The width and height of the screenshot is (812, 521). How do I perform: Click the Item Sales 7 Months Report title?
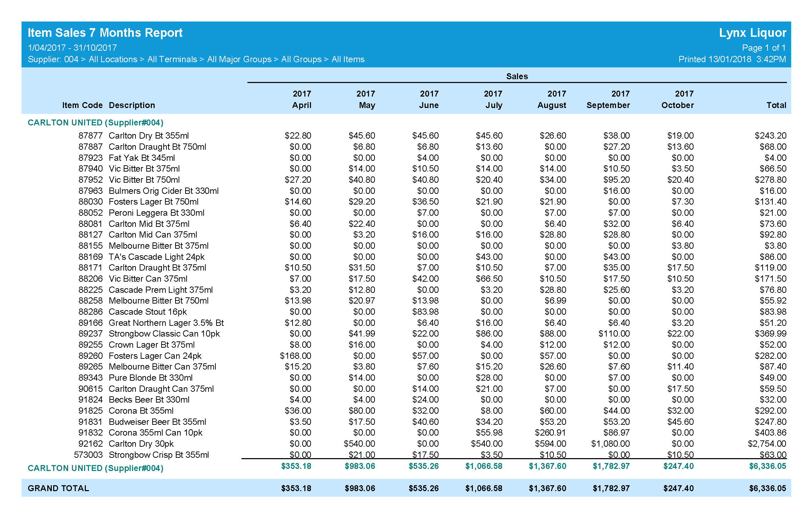point(105,33)
